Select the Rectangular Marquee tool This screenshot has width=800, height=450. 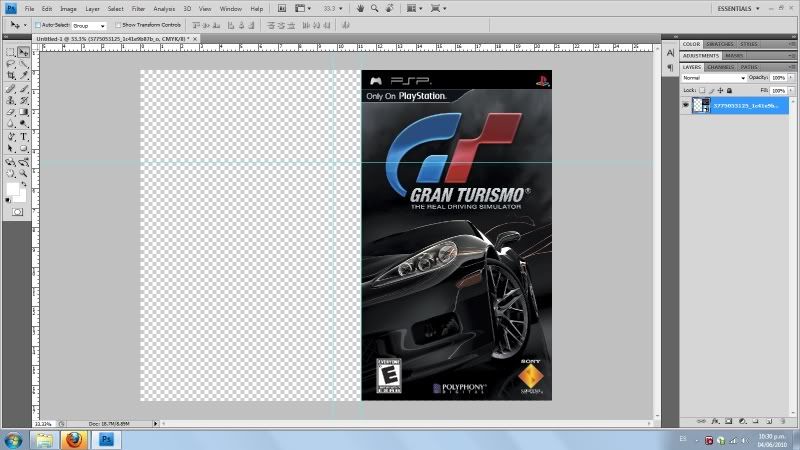[x=10, y=52]
